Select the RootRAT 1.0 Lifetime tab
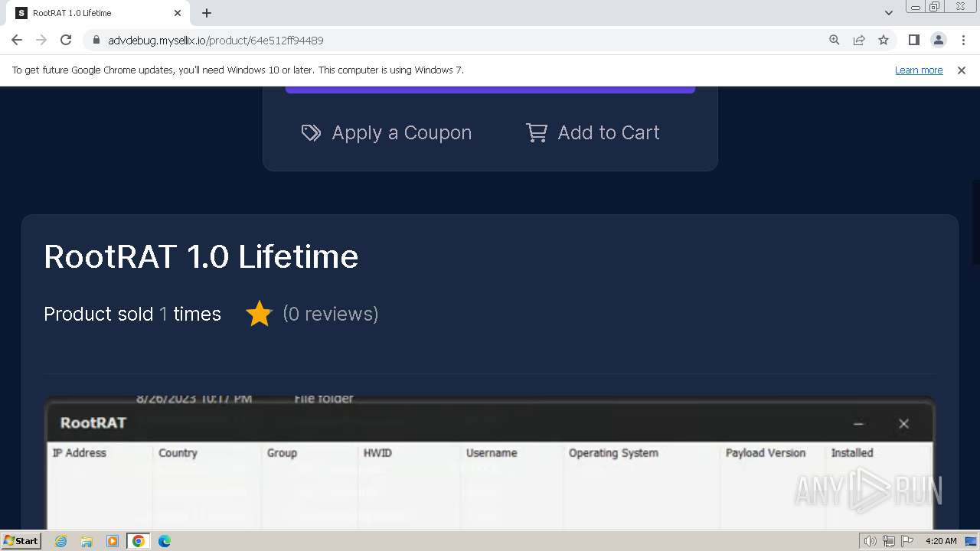The image size is (980, 551). point(98,13)
